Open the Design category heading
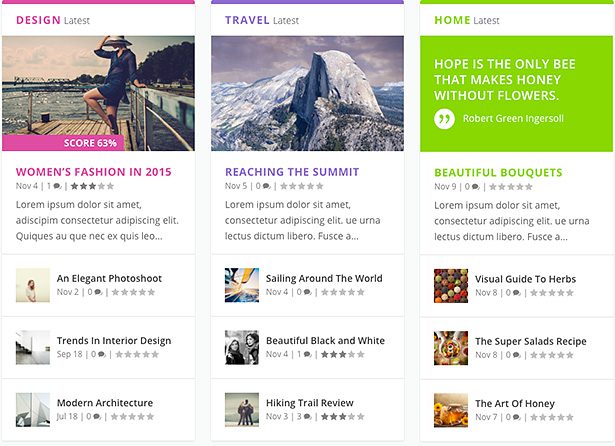Viewport: 615px width, 446px height. pyautogui.click(x=38, y=20)
